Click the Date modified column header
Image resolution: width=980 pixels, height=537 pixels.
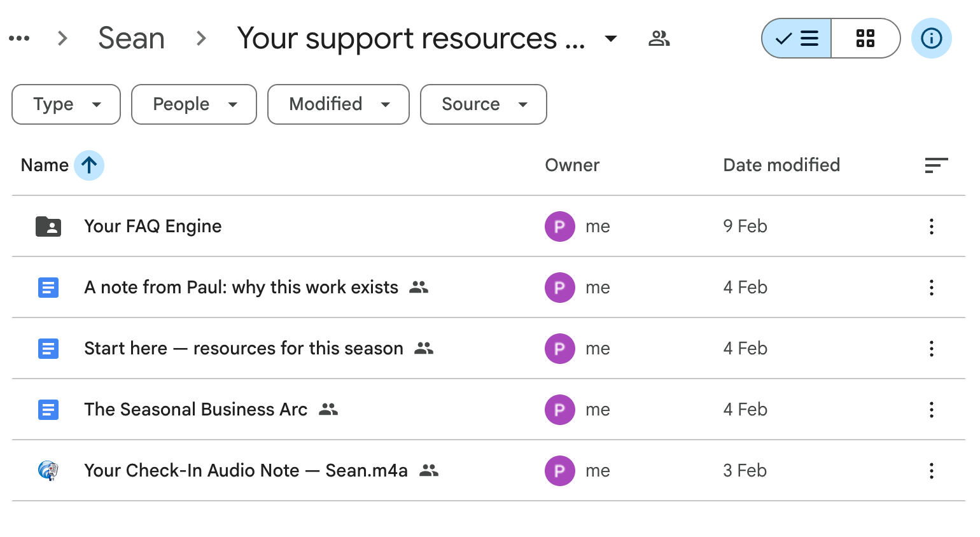pos(781,165)
